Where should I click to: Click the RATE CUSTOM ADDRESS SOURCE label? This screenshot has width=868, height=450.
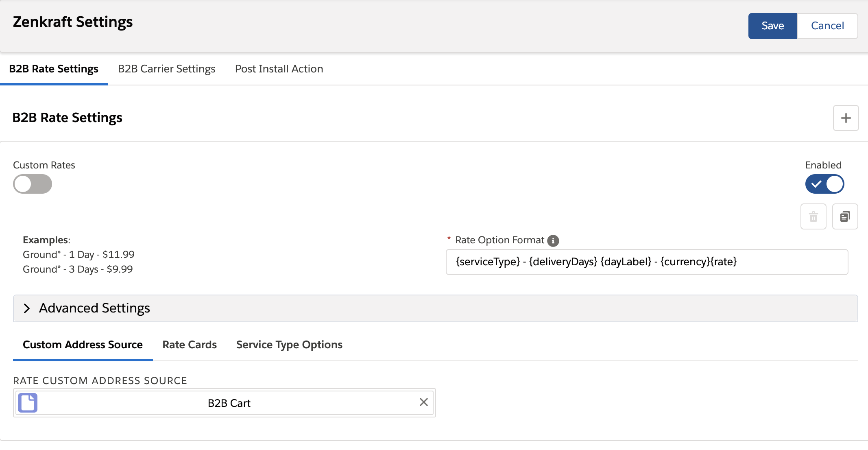click(100, 381)
